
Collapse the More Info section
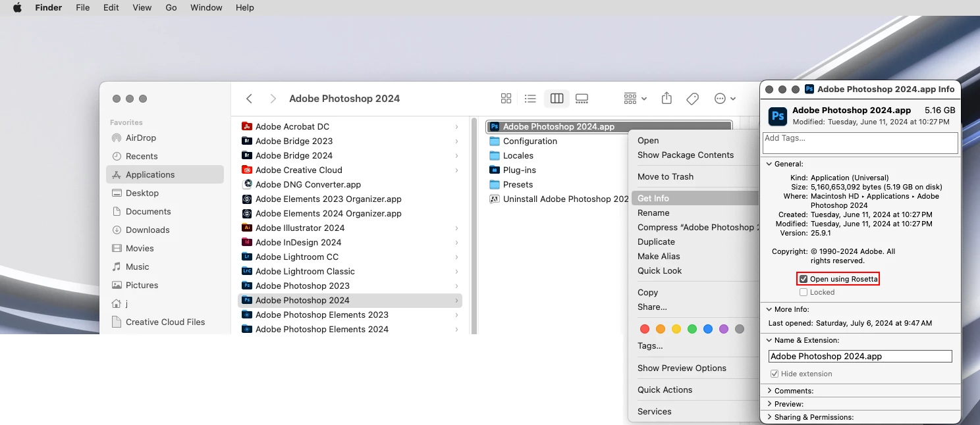click(769, 309)
